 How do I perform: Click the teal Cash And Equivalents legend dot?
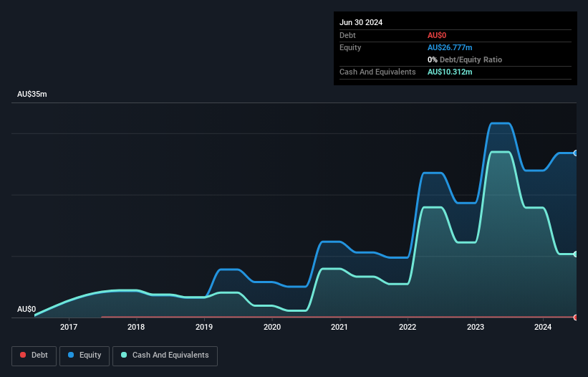click(124, 355)
